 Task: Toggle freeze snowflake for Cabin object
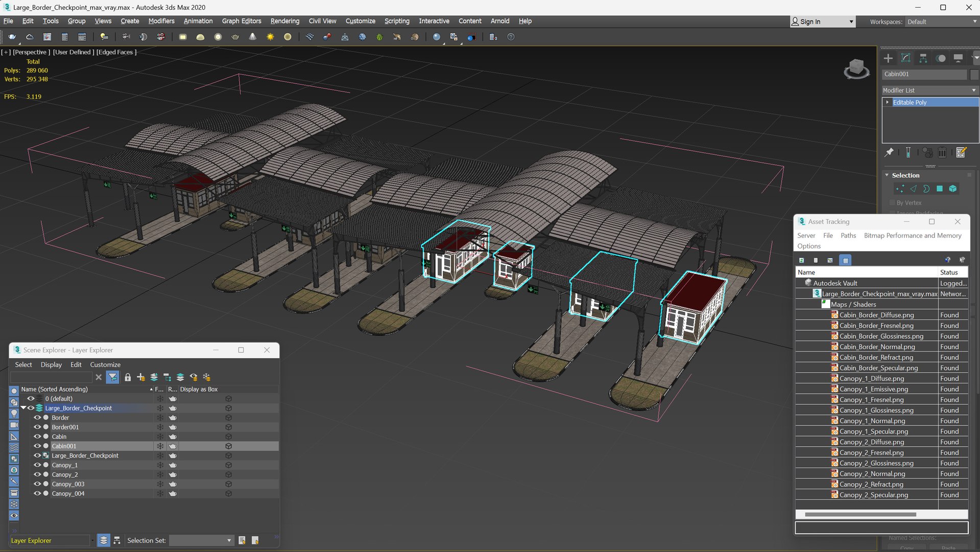(160, 436)
